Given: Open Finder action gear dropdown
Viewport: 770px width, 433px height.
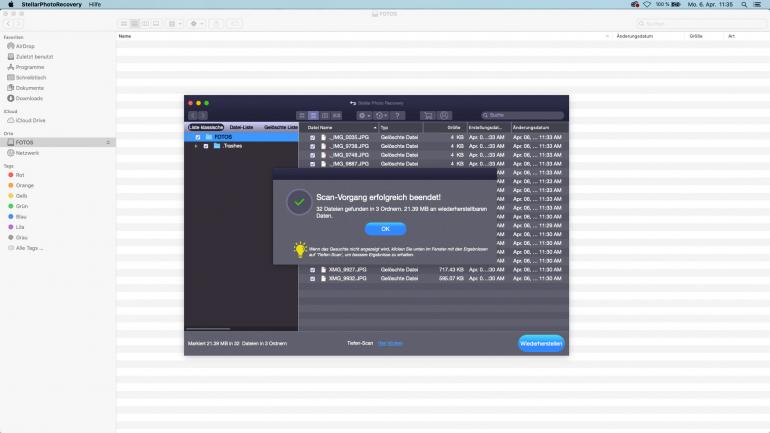Looking at the screenshot, I should click(196, 24).
